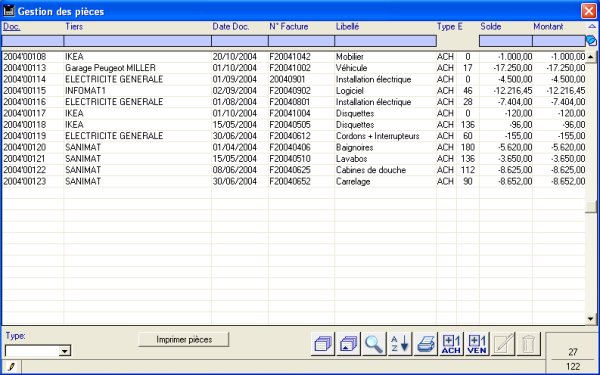Click the due days value 180
Screen dimensions: 600x375
click(468, 147)
